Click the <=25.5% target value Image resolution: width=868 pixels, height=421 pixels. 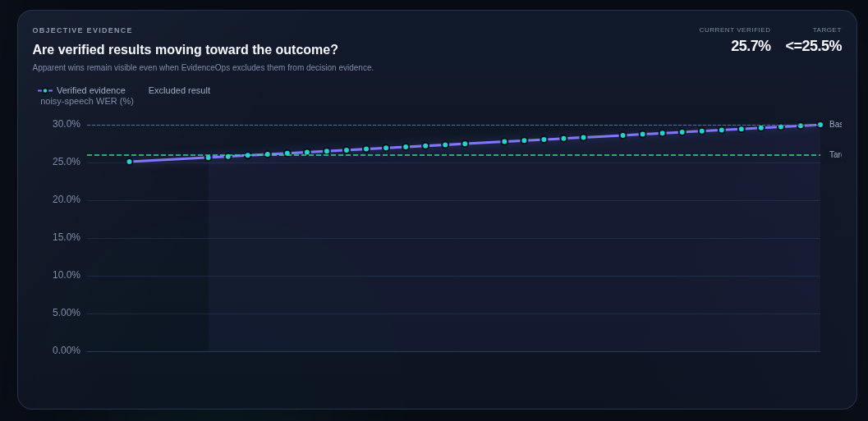point(814,46)
